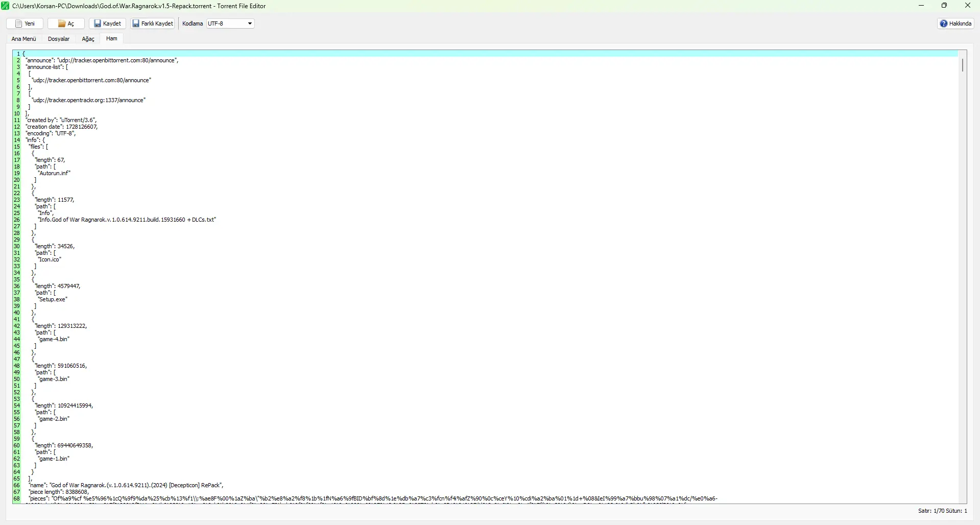Screen dimensions: 980x525
Task: Minimize the Torrent File Editor window
Action: [921, 6]
